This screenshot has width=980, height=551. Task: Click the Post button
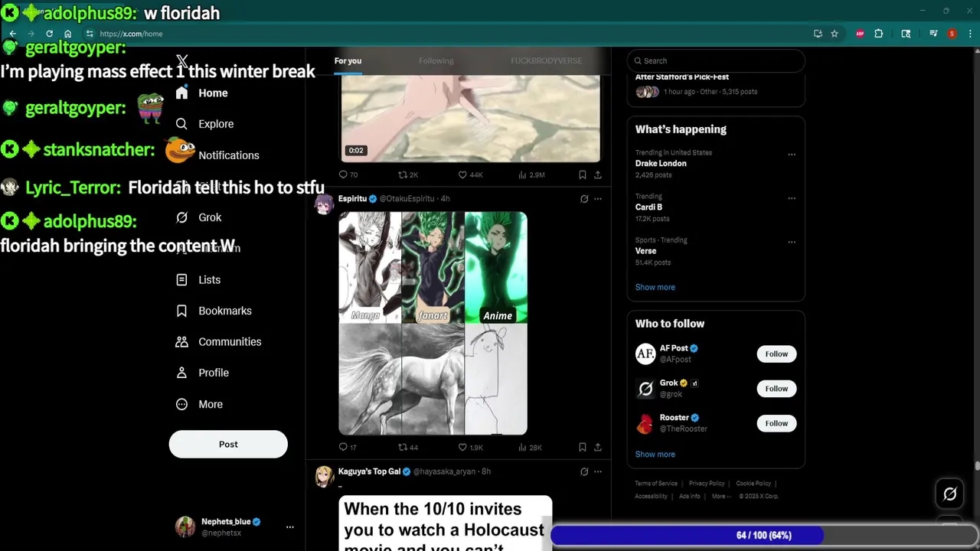point(228,444)
